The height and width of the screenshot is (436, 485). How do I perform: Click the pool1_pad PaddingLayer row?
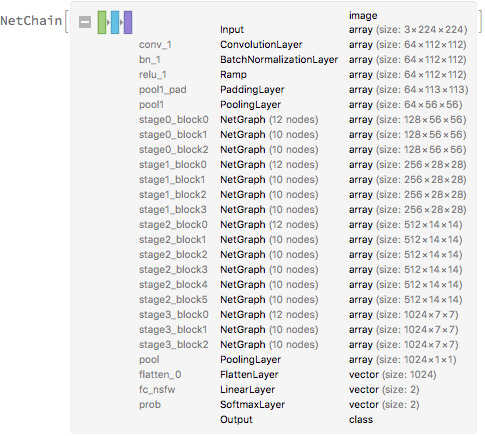[x=304, y=90]
